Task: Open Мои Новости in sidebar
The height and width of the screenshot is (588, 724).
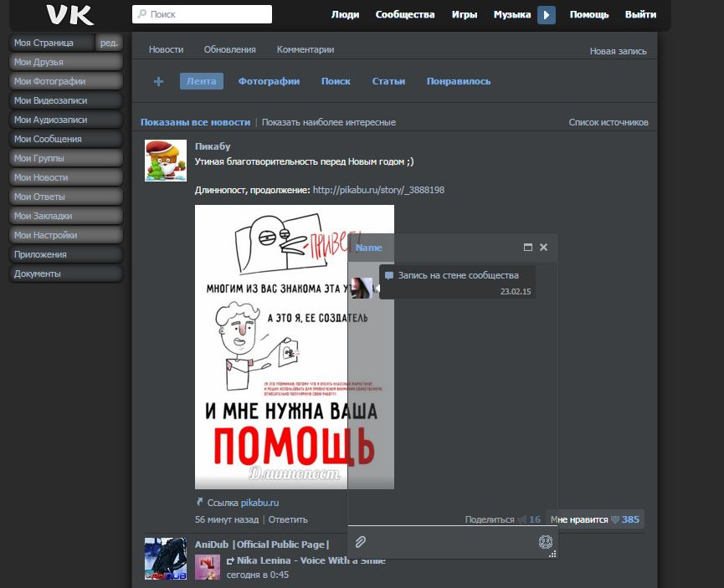Action: pos(66,177)
